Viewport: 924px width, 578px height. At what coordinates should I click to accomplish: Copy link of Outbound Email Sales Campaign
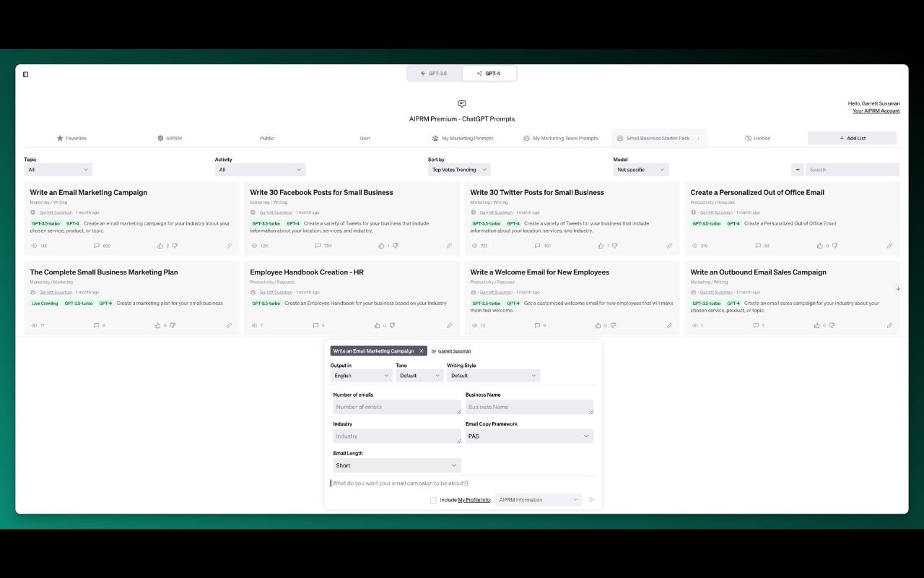click(889, 325)
